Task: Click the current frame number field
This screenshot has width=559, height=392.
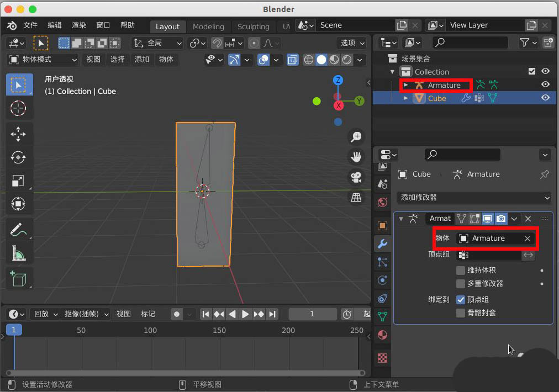Action: click(312, 314)
